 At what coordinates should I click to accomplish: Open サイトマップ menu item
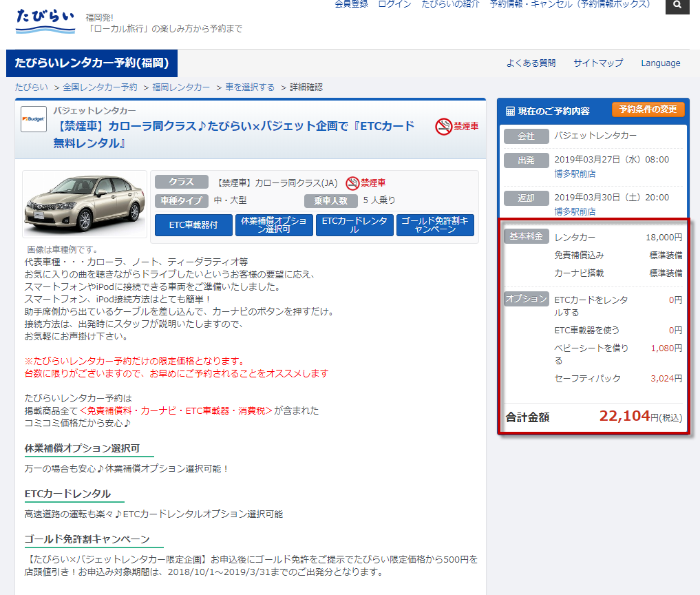[598, 63]
